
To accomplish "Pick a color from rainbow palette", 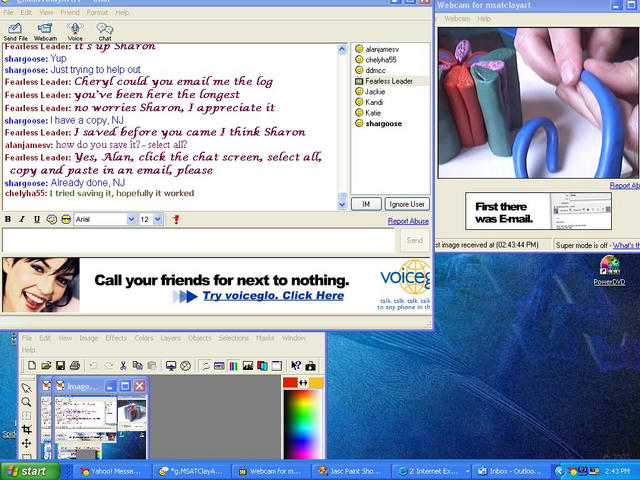I will (x=302, y=424).
